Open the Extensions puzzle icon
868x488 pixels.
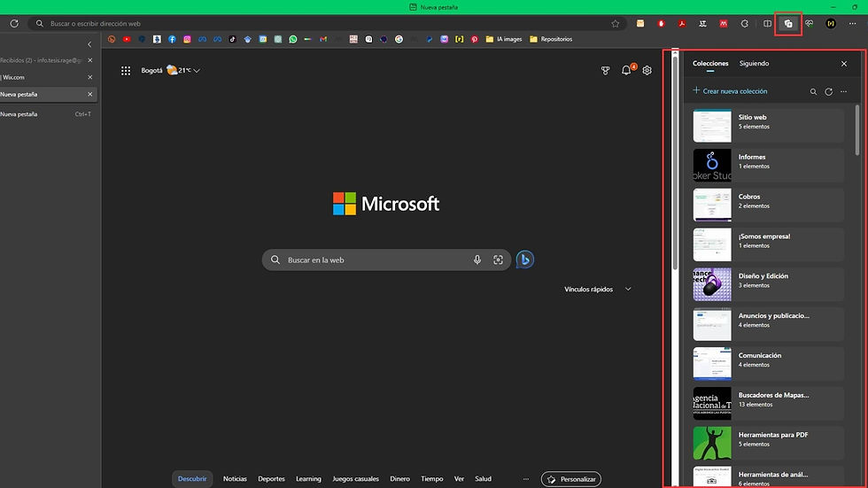pos(745,24)
